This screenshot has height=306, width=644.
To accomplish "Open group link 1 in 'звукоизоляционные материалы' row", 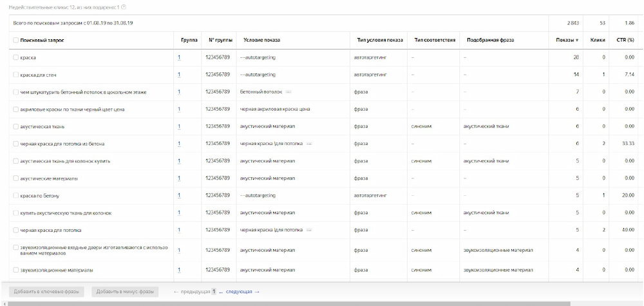I will (x=179, y=270).
